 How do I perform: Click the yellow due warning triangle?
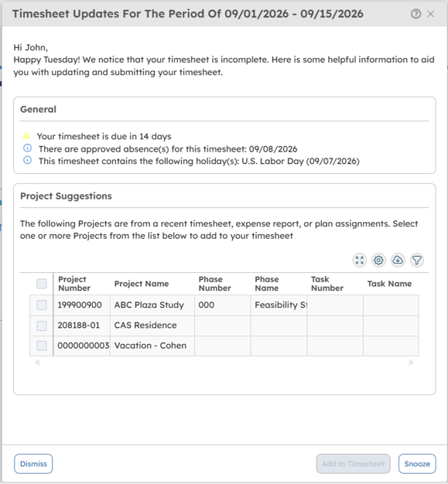pyautogui.click(x=26, y=135)
